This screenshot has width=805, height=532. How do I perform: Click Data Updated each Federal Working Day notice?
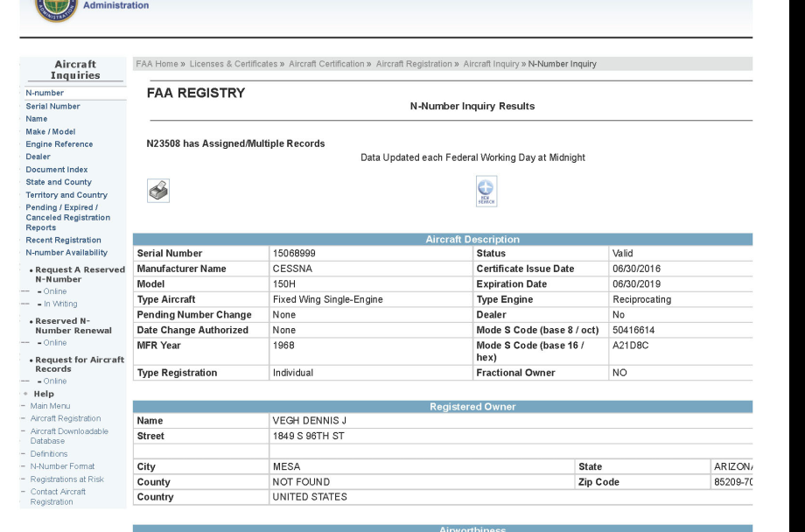tap(472, 157)
